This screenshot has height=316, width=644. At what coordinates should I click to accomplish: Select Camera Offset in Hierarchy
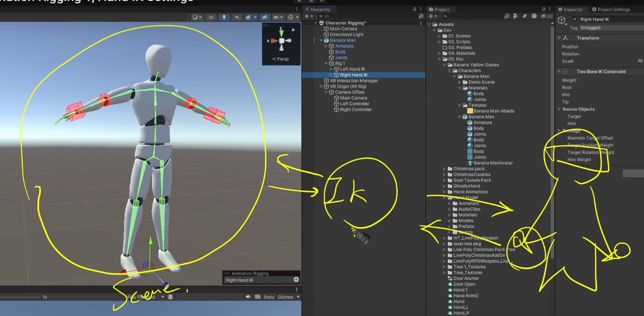click(x=350, y=92)
